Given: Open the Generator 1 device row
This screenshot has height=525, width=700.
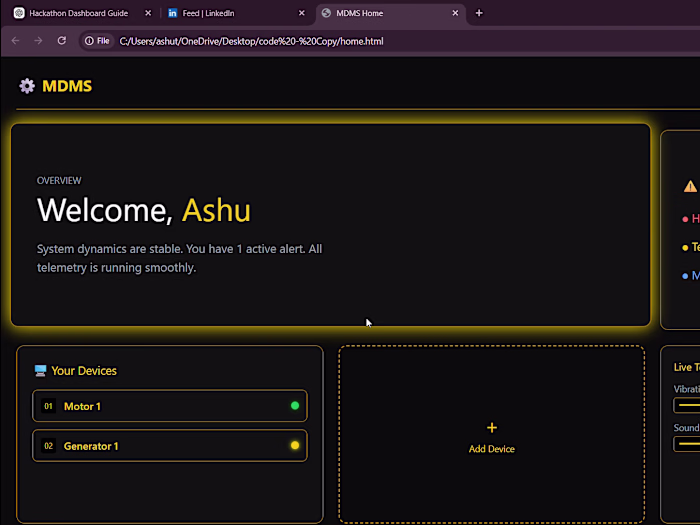Looking at the screenshot, I should (170, 446).
